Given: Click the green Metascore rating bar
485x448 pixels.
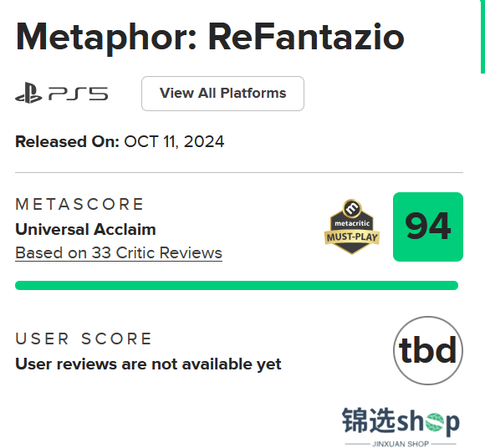Looking at the screenshot, I should click(x=237, y=285).
